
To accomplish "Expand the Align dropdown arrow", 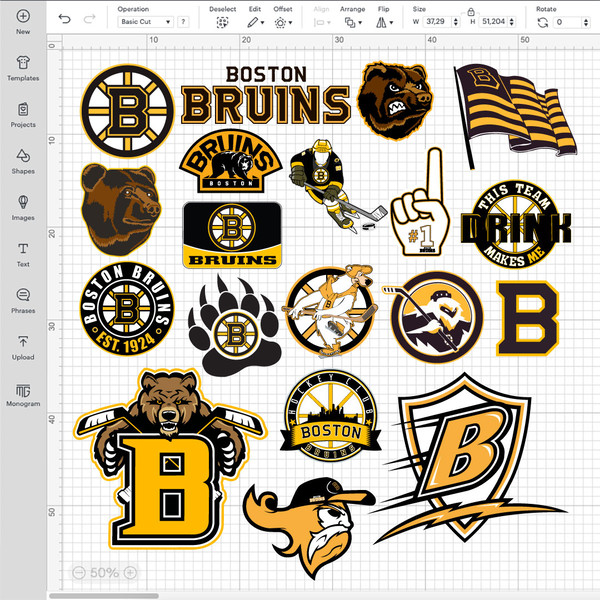I will point(329,23).
